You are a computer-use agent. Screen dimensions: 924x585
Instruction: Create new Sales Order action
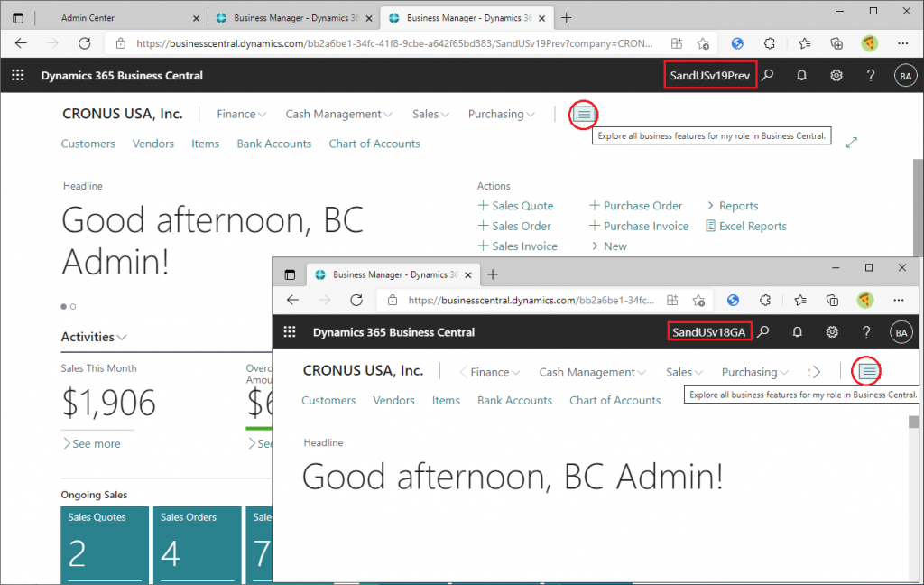point(514,226)
